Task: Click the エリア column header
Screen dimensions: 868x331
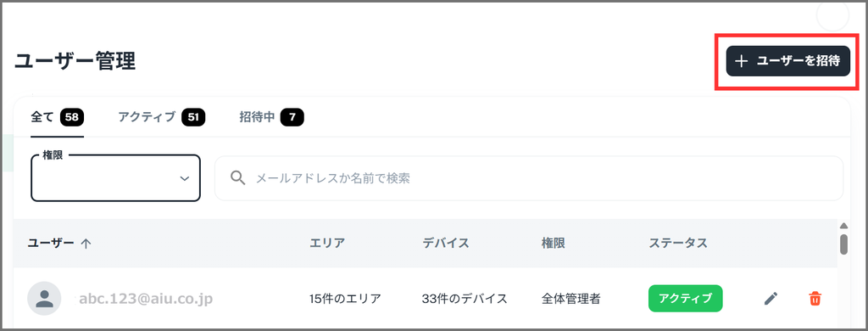Action: click(x=327, y=243)
